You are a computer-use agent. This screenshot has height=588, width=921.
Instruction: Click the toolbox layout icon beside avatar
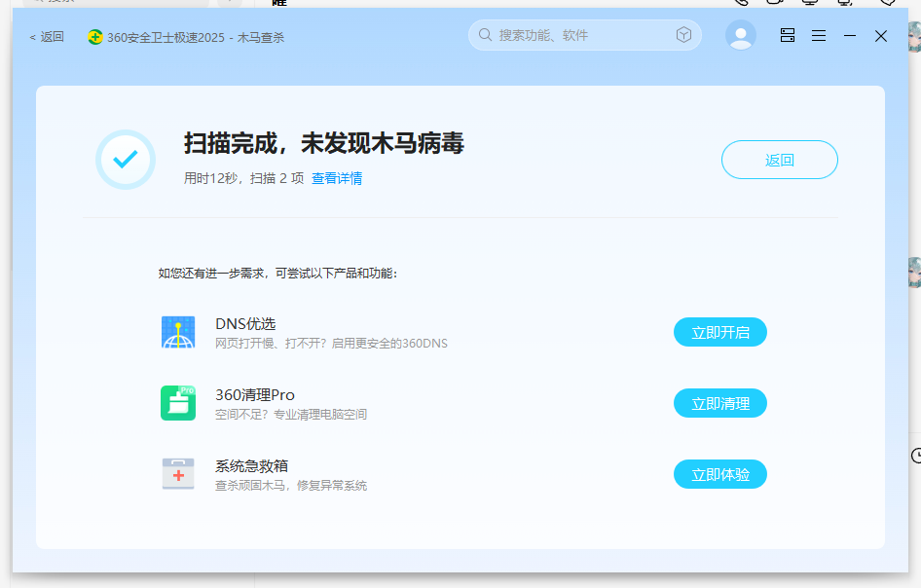coord(788,36)
